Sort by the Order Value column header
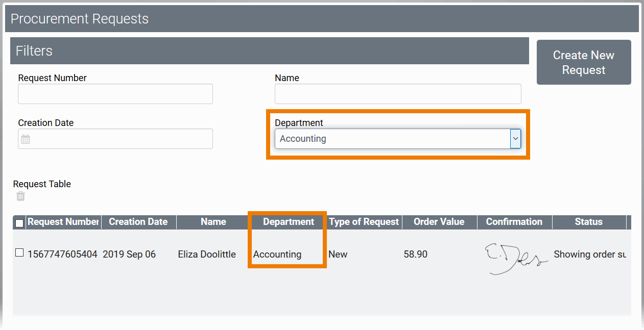This screenshot has width=644, height=330. tap(439, 222)
